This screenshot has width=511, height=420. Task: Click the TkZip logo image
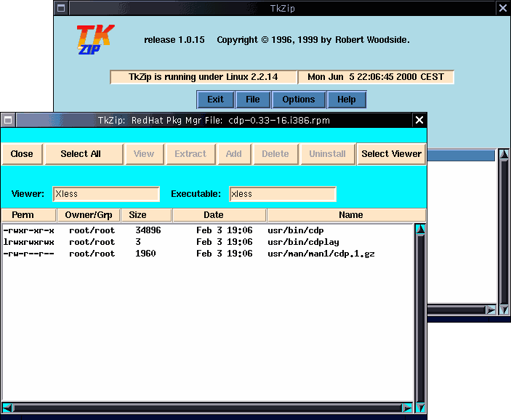(95, 39)
